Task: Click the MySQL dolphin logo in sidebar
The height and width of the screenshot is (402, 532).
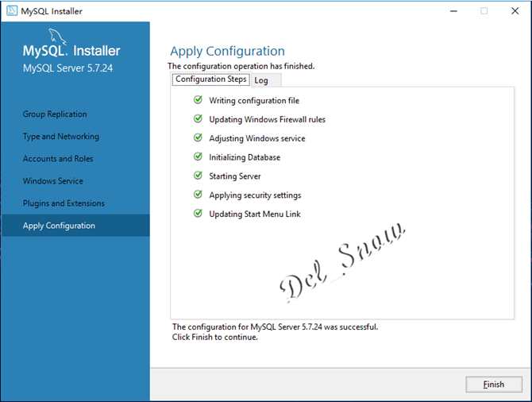Action: (57, 37)
